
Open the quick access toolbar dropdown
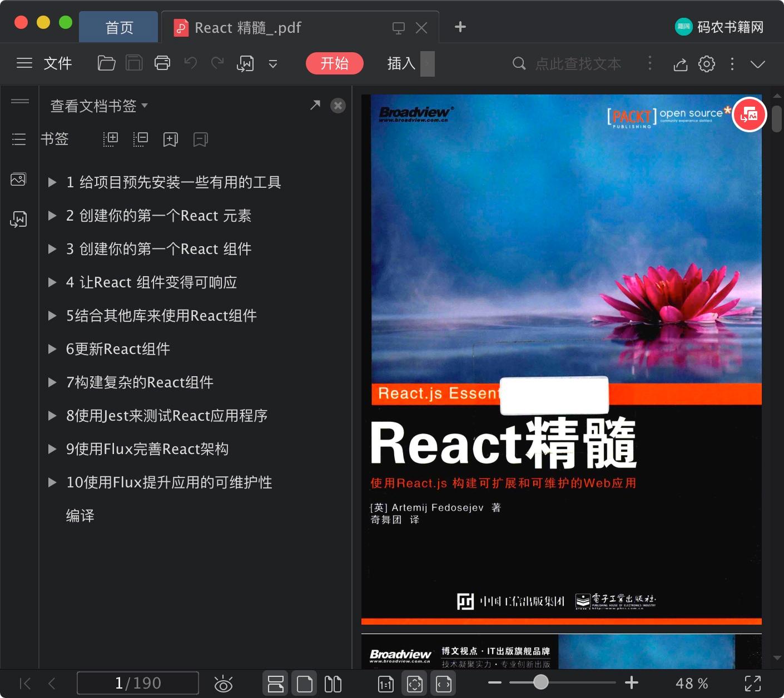point(273,64)
